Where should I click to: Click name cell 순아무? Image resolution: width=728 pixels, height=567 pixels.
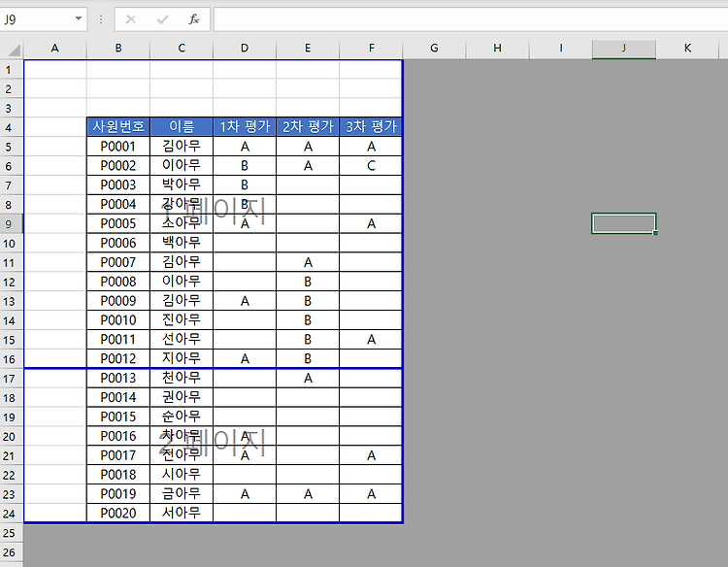tap(182, 417)
